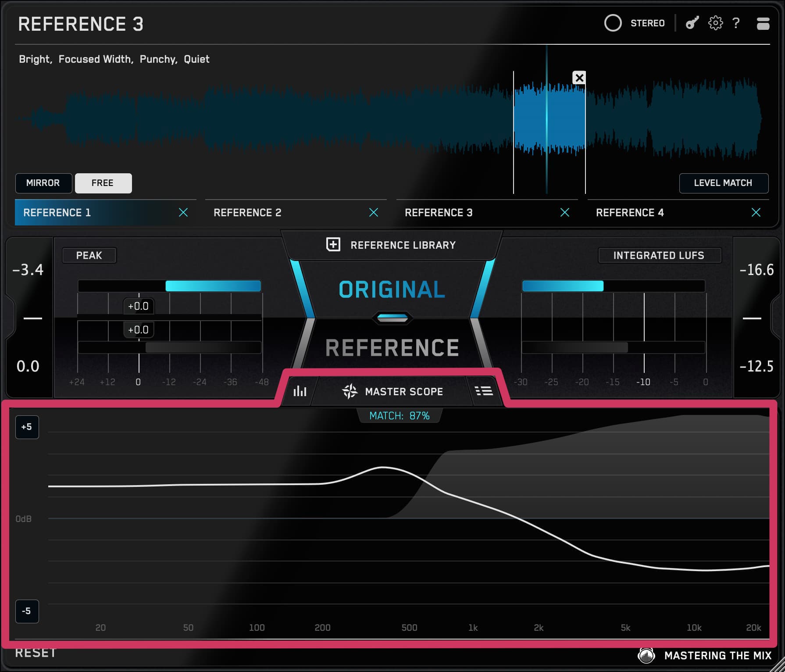Click the plus icon for Reference Library

coord(333,245)
